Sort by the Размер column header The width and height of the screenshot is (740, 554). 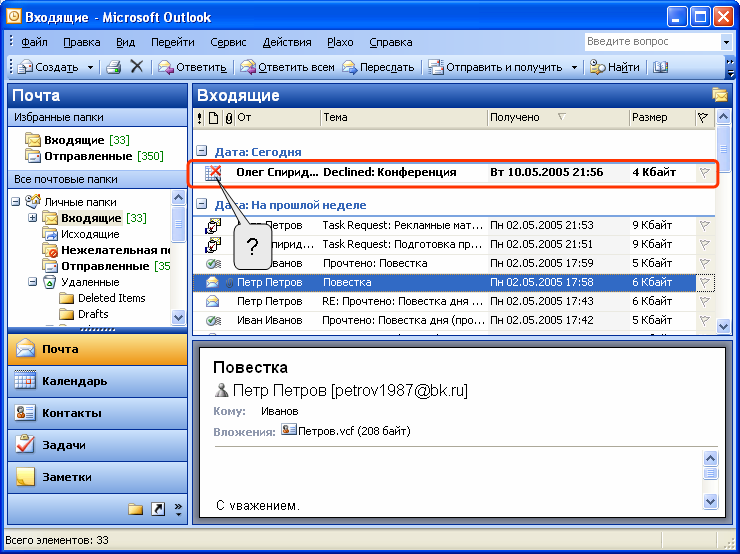click(662, 118)
